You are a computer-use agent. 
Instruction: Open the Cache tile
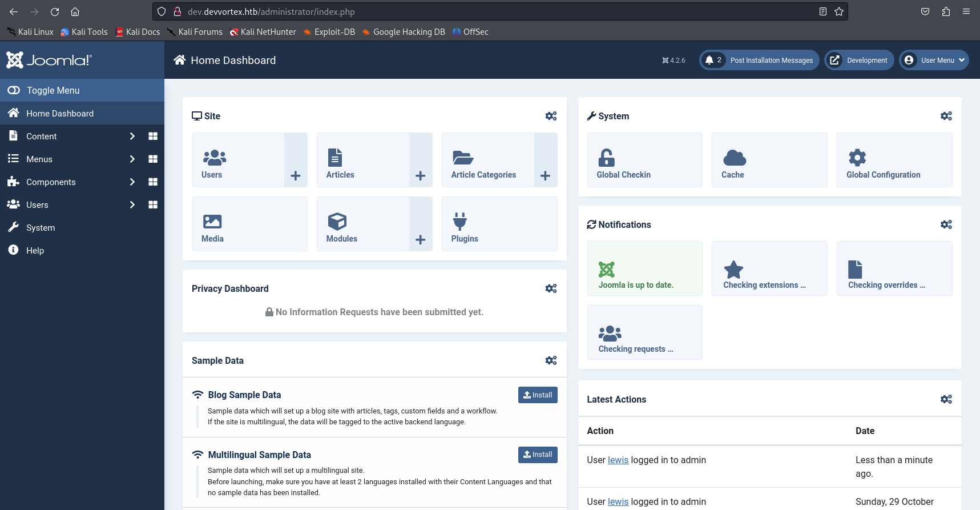(x=769, y=160)
